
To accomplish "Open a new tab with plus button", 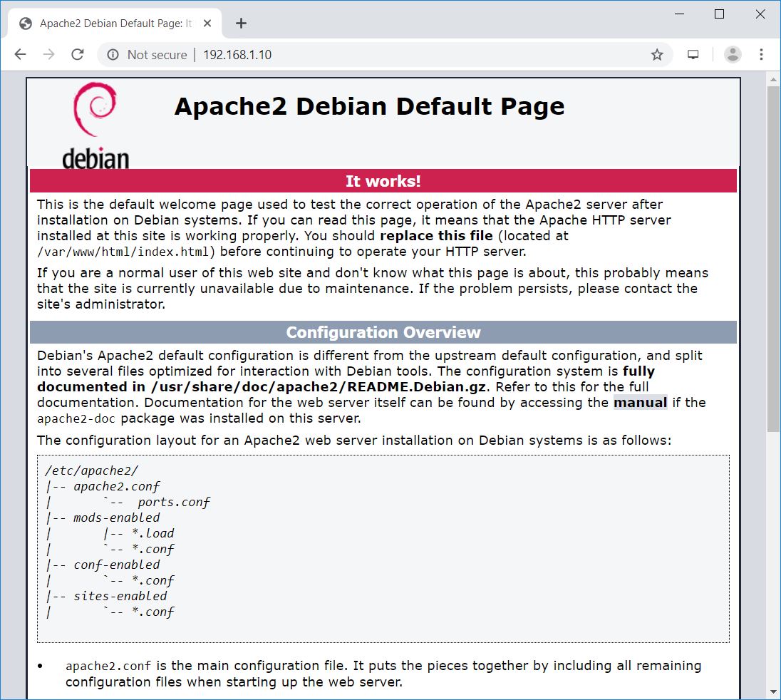I will 241,24.
